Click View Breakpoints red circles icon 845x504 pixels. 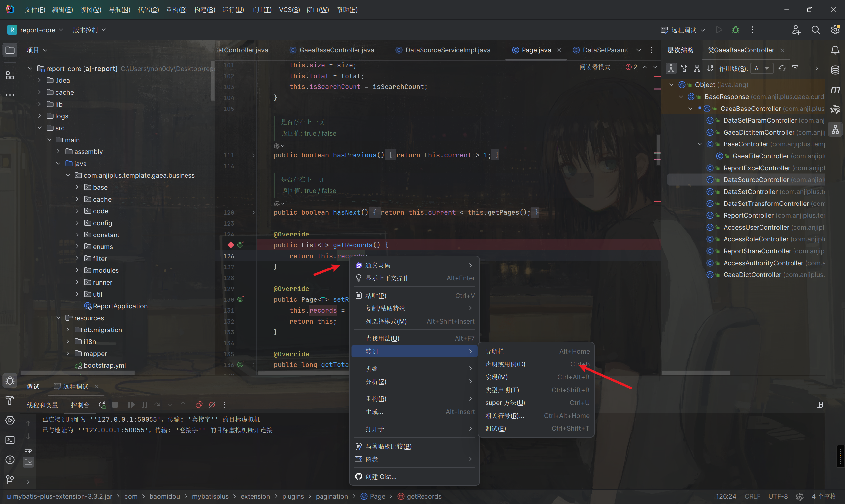[x=199, y=405]
